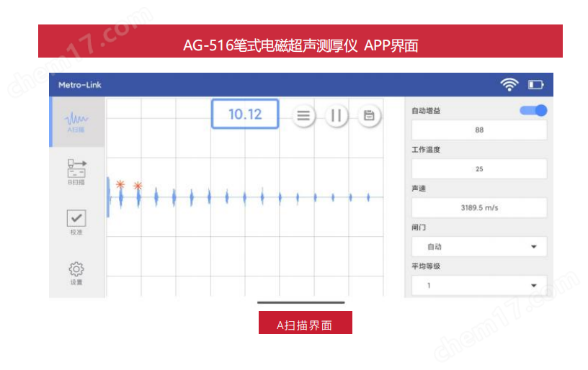Click the thickness reading 10.12
This screenshot has height=370, width=588.
click(x=245, y=114)
